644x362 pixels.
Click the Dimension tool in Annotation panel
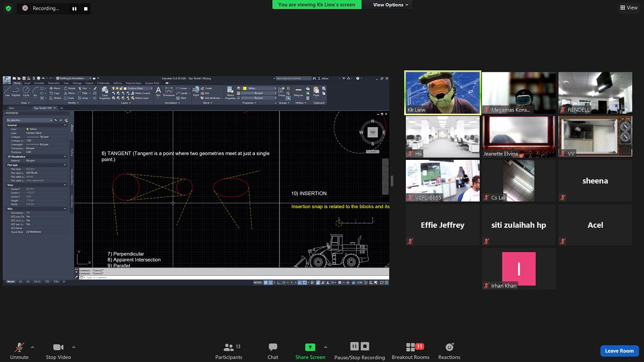[169, 92]
